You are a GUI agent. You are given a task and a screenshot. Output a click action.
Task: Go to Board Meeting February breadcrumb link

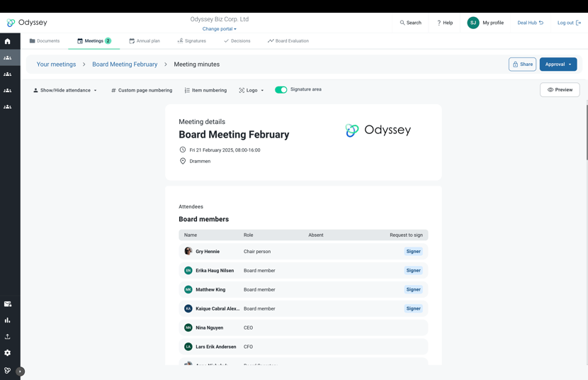[x=125, y=64]
